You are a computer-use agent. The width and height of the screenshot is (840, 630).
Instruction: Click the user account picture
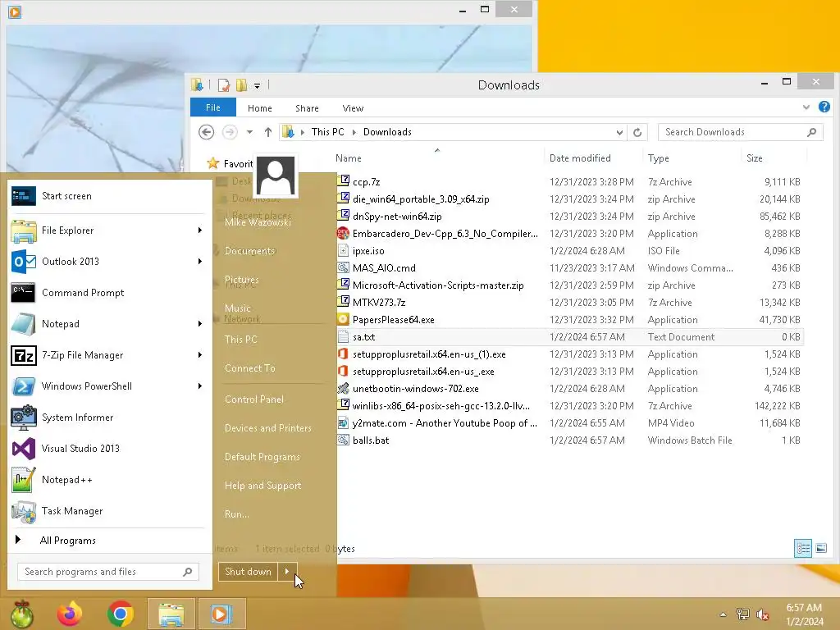point(276,176)
